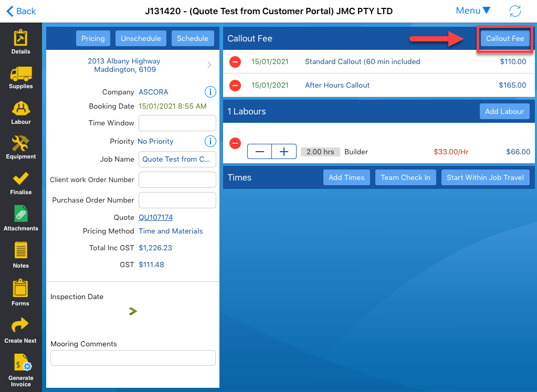Click the refresh sync icon
The height and width of the screenshot is (392, 537).
tap(515, 11)
